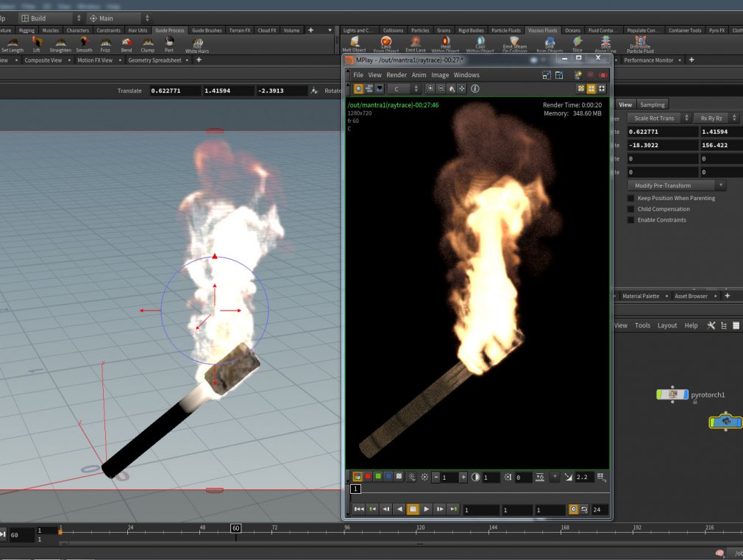Viewport: 743px width, 560px height.
Task: Click the MPlay home view icon
Action: 451,88
